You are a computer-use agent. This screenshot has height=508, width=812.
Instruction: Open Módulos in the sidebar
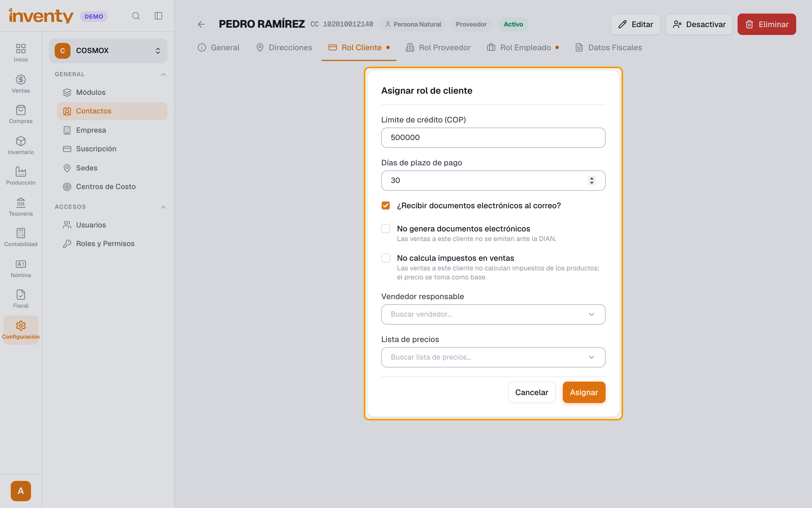pyautogui.click(x=112, y=92)
